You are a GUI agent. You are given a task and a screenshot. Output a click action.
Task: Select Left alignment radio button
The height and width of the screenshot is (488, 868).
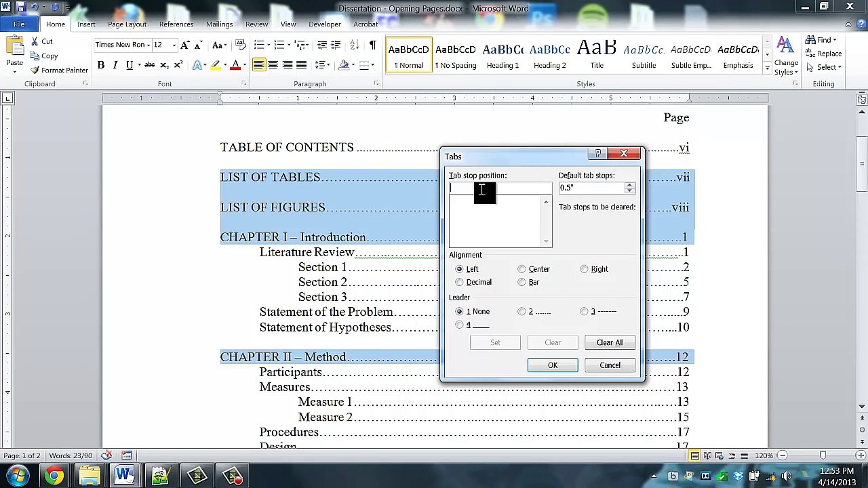tap(459, 269)
